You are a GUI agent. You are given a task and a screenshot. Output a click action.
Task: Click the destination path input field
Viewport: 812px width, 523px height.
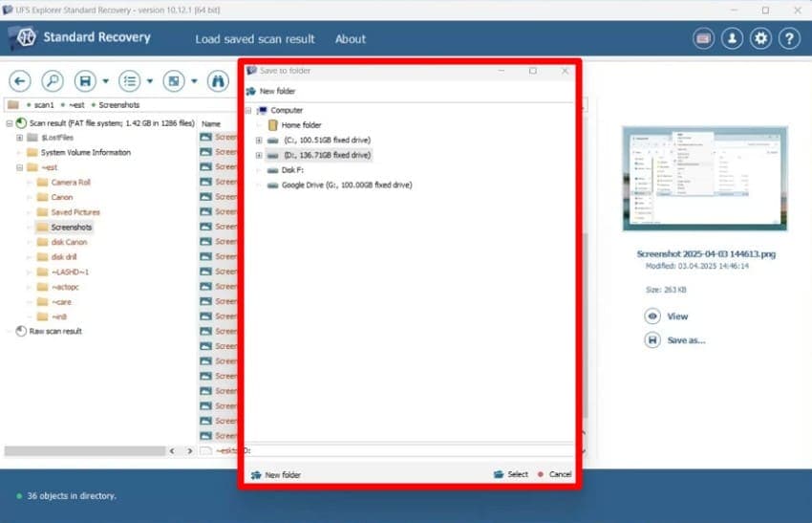[x=409, y=450]
